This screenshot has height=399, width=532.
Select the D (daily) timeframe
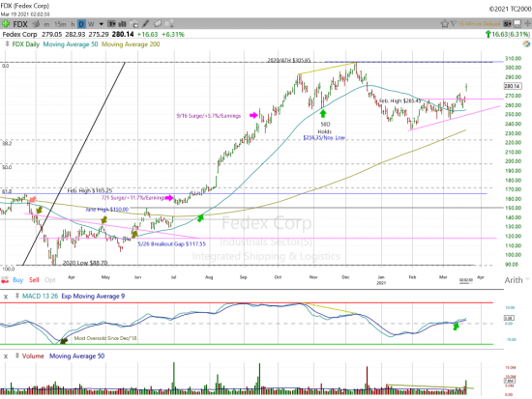pyautogui.click(x=81, y=24)
